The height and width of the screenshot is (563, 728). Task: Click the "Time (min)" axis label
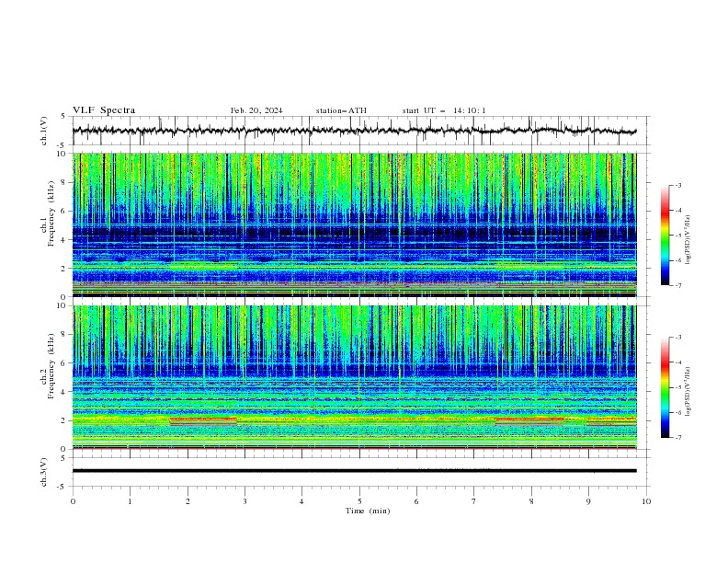(368, 511)
